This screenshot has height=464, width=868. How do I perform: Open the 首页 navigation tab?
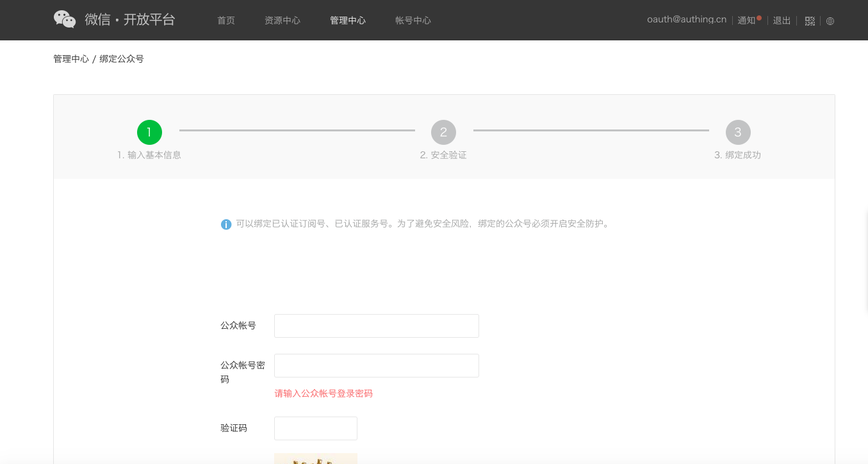coord(226,21)
